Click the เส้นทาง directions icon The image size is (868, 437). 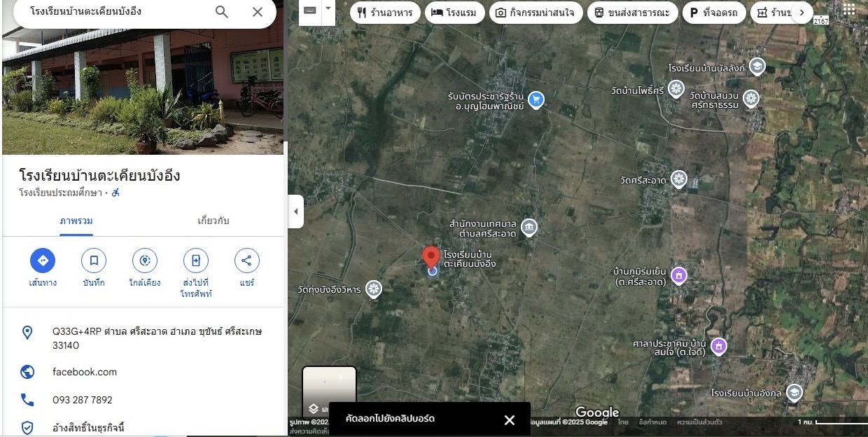(x=43, y=261)
